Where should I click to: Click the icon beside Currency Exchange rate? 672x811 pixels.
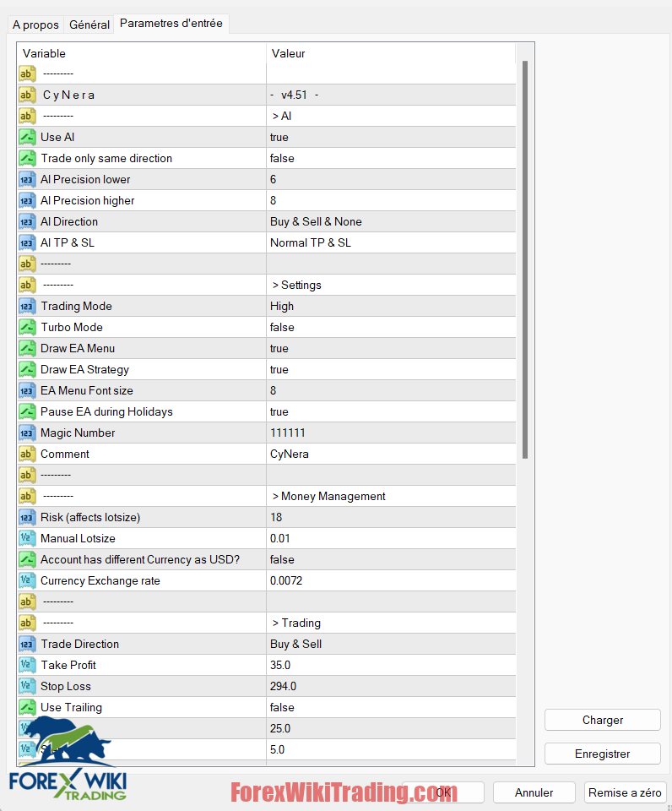pyautogui.click(x=27, y=581)
